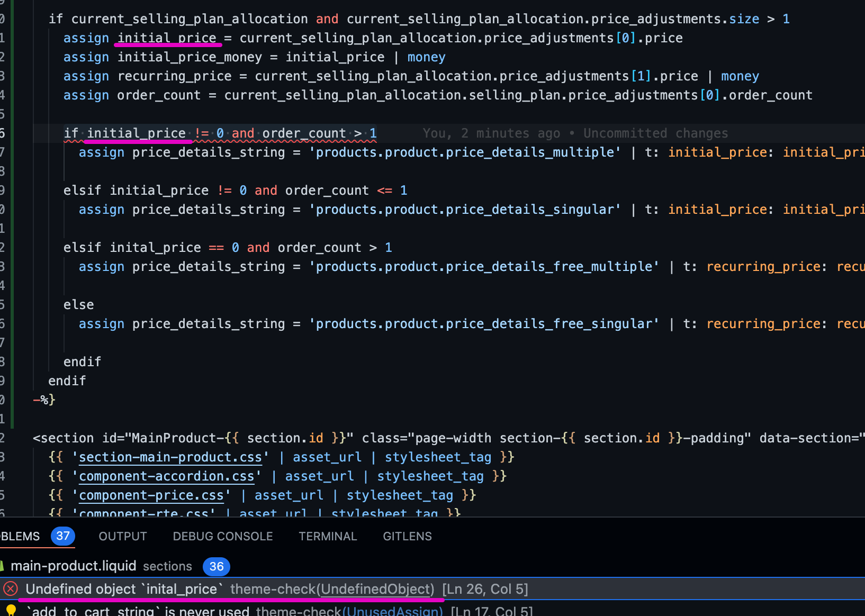Click the git blame annotation 'You, 2 minutes ago'

click(x=491, y=133)
